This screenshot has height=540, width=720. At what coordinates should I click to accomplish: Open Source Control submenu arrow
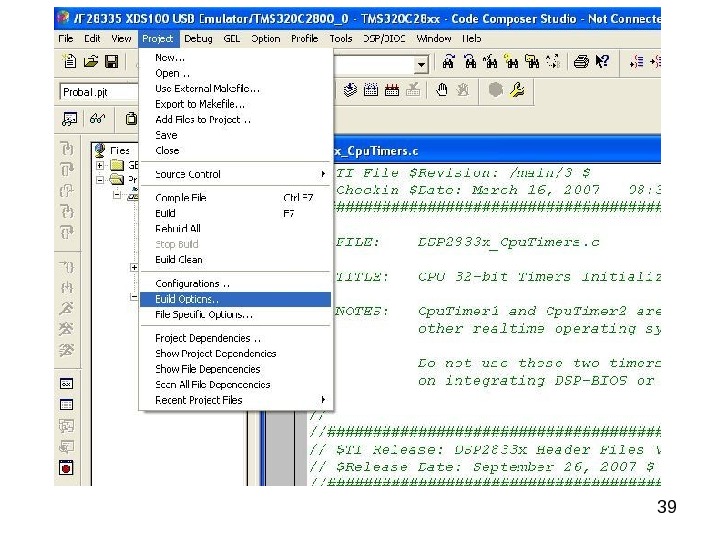coord(323,174)
